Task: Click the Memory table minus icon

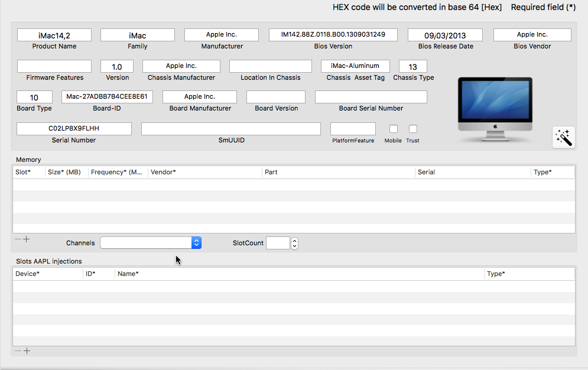Action: [x=18, y=239]
